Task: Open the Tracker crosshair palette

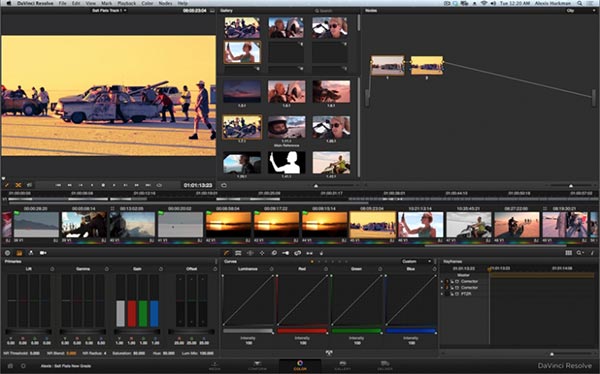Action: point(262,253)
